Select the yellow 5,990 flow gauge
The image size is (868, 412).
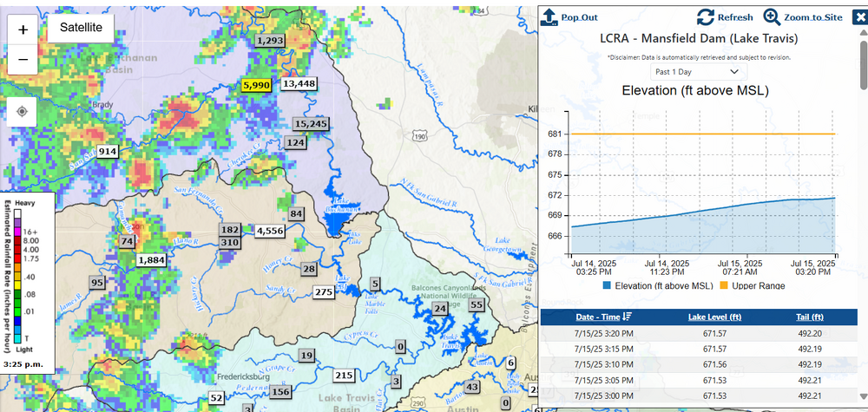(257, 85)
